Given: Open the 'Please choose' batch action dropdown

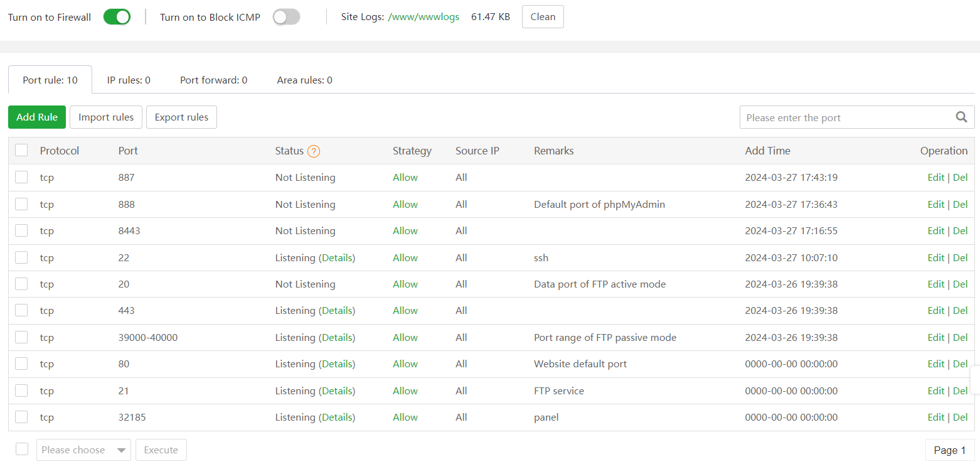Looking at the screenshot, I should (x=83, y=450).
